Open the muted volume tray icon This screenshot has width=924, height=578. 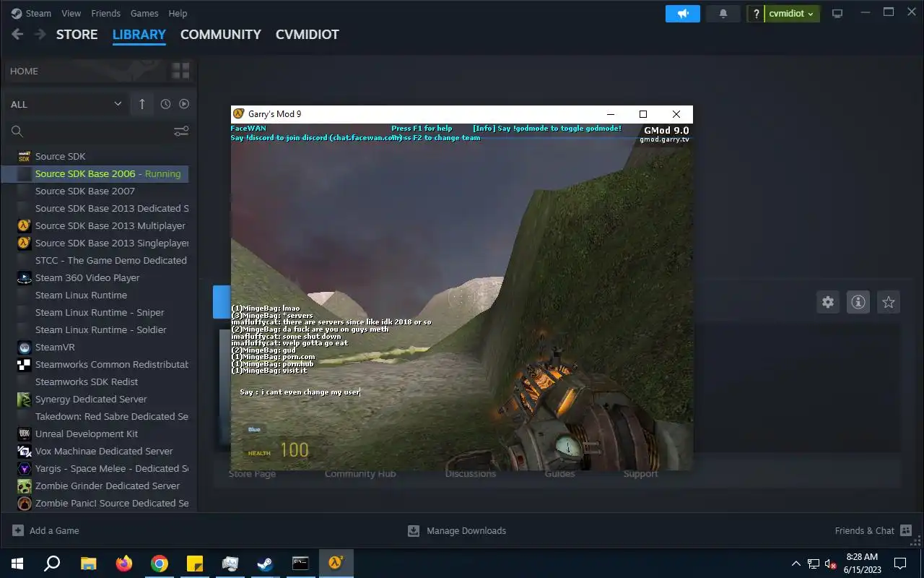831,564
